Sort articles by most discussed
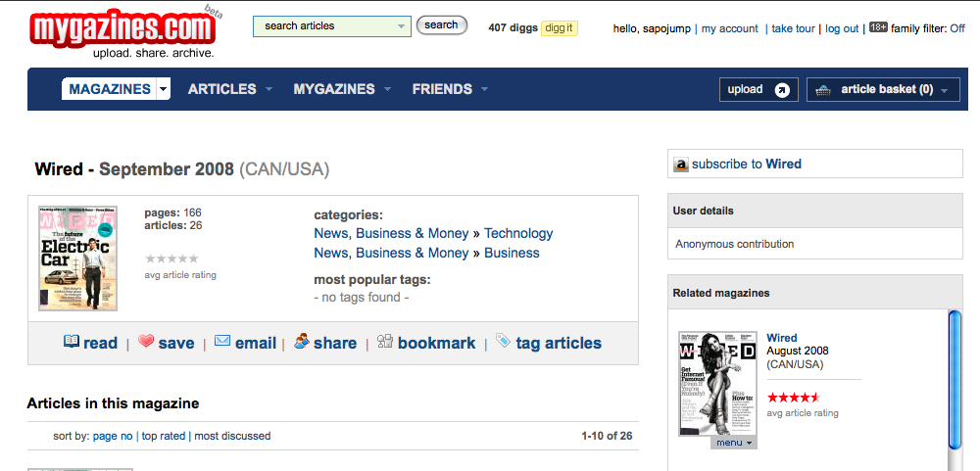The height and width of the screenshot is (471, 980). 232,436
